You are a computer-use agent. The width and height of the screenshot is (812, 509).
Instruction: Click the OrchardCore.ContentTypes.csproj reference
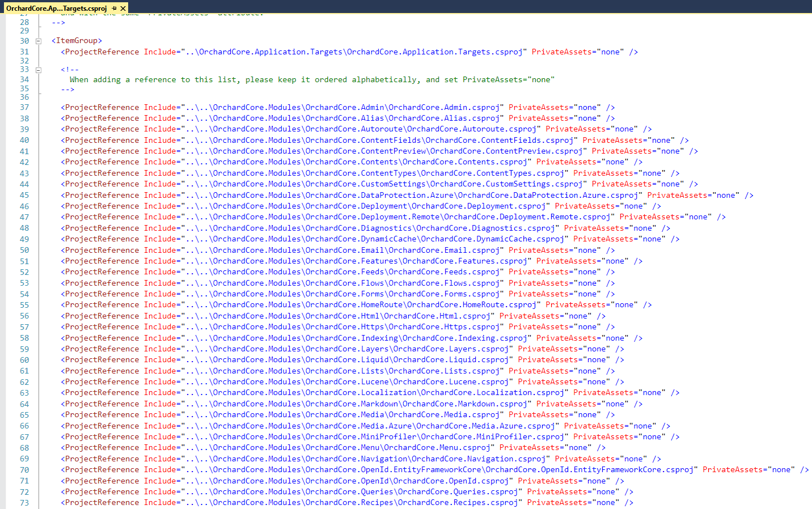pyautogui.click(x=370, y=173)
